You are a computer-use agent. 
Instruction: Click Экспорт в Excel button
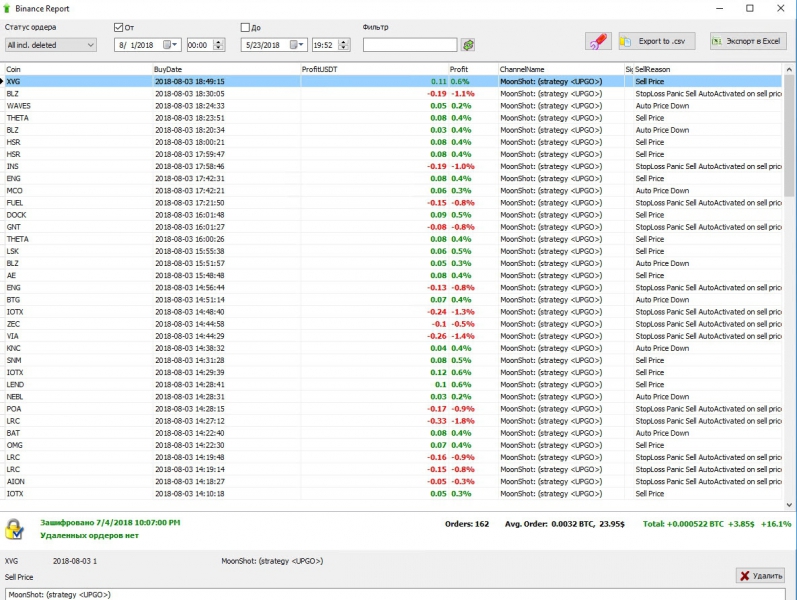tap(748, 41)
